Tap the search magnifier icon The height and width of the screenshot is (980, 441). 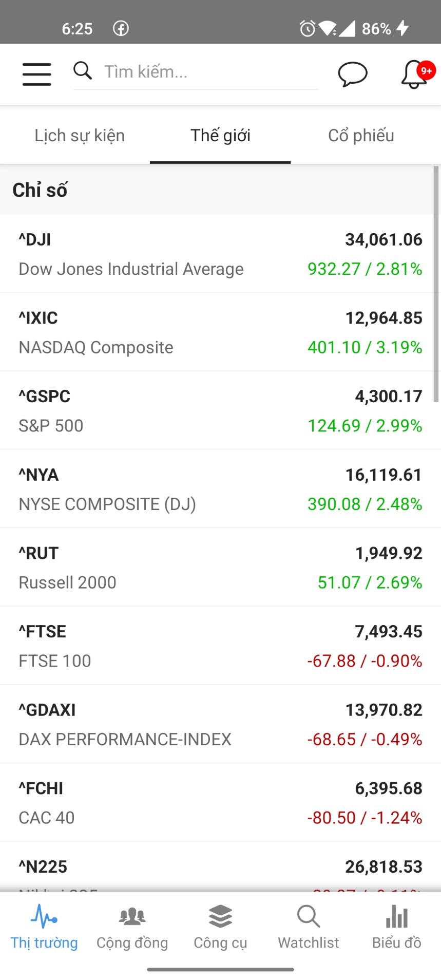click(x=82, y=71)
